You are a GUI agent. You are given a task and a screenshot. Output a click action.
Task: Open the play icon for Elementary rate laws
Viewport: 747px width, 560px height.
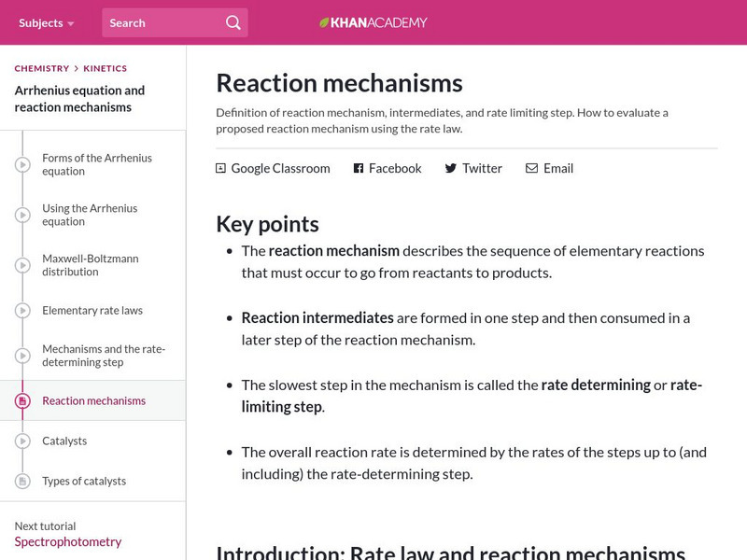point(21,309)
